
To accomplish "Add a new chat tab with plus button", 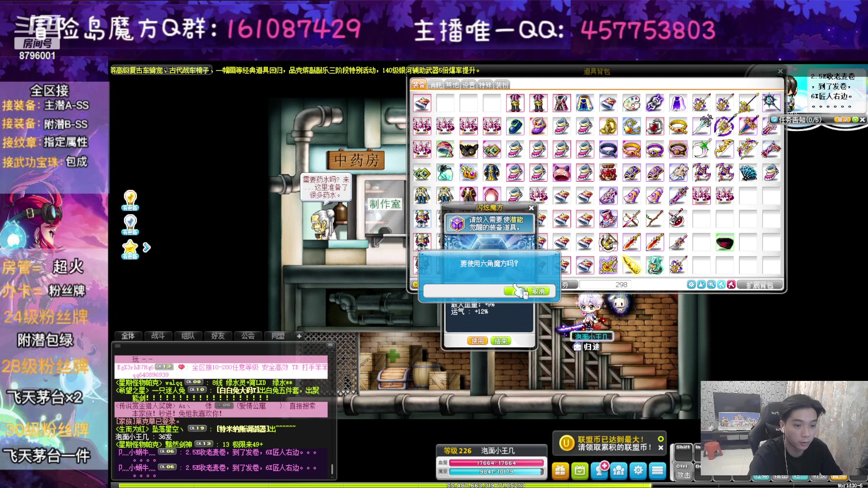I will click(x=299, y=336).
